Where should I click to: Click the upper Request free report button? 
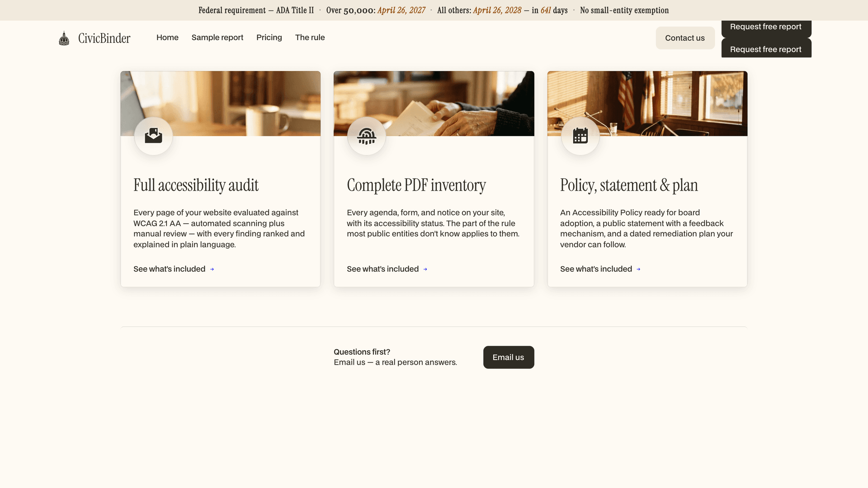[766, 28]
